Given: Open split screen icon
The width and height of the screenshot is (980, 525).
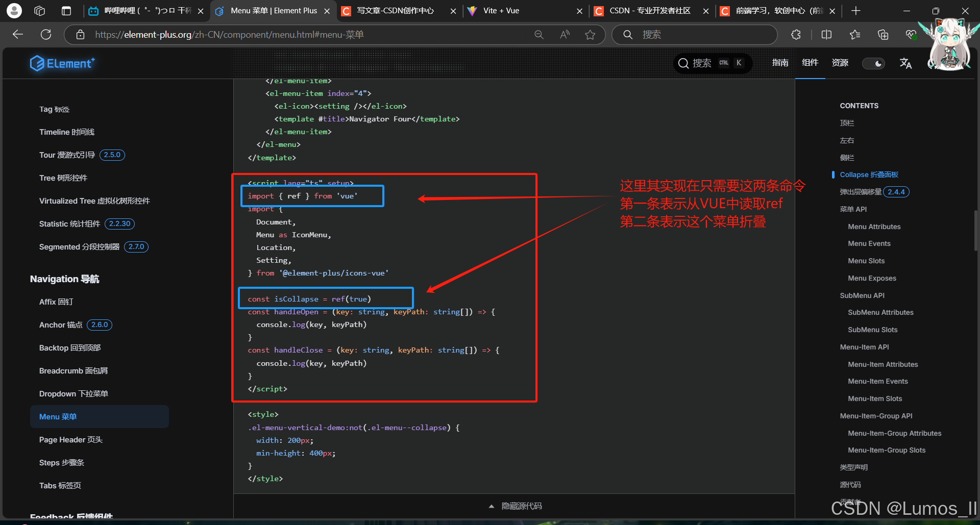Looking at the screenshot, I should [x=827, y=35].
